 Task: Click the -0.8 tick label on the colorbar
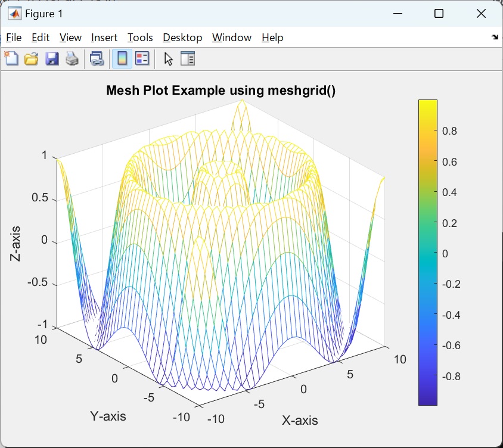tap(451, 376)
